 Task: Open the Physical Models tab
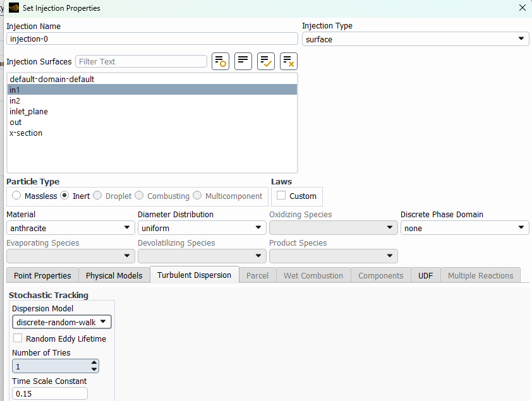(x=114, y=275)
